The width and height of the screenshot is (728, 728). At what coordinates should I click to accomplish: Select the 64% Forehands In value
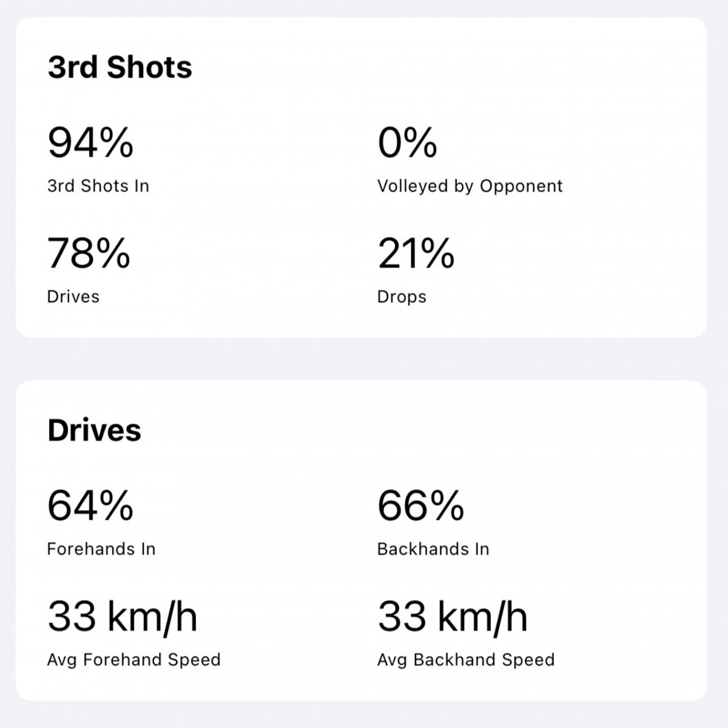90,505
